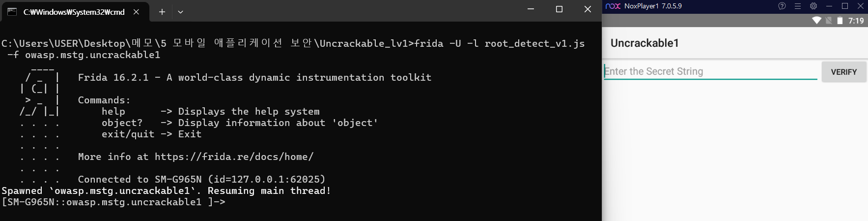Click the no-SIM signal status icon

pyautogui.click(x=829, y=20)
